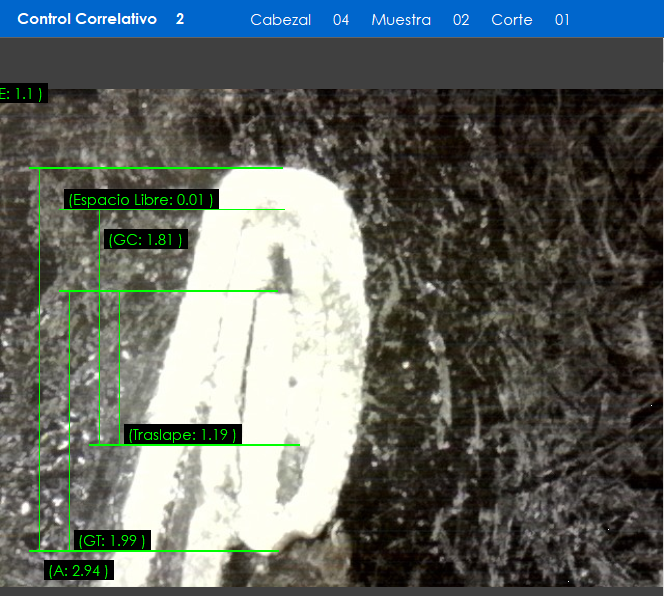Click the GT 1.99 measurement label
664x596 pixels.
pos(113,541)
